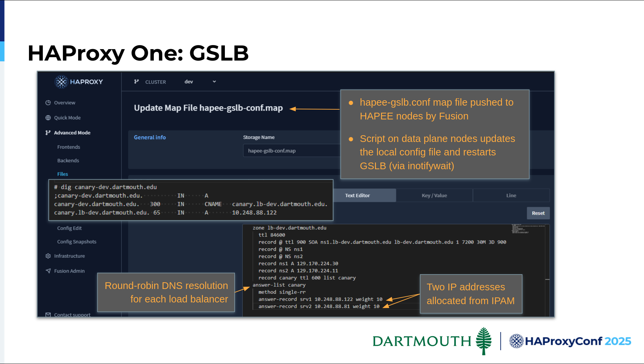Click the editor minimap thumbnail
Image resolution: width=644 pixels, height=364 pixels.
click(528, 229)
